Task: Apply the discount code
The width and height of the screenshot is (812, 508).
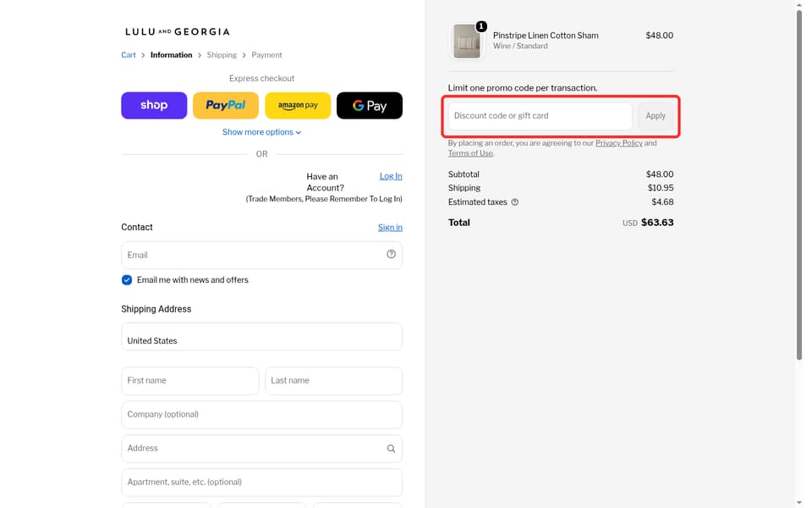Action: [656, 116]
